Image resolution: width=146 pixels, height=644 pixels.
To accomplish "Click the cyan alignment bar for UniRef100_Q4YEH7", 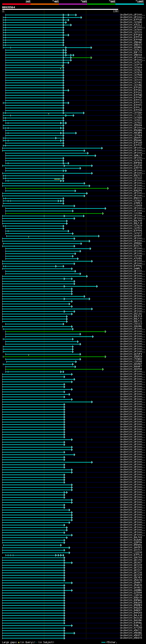I will pos(53,236).
